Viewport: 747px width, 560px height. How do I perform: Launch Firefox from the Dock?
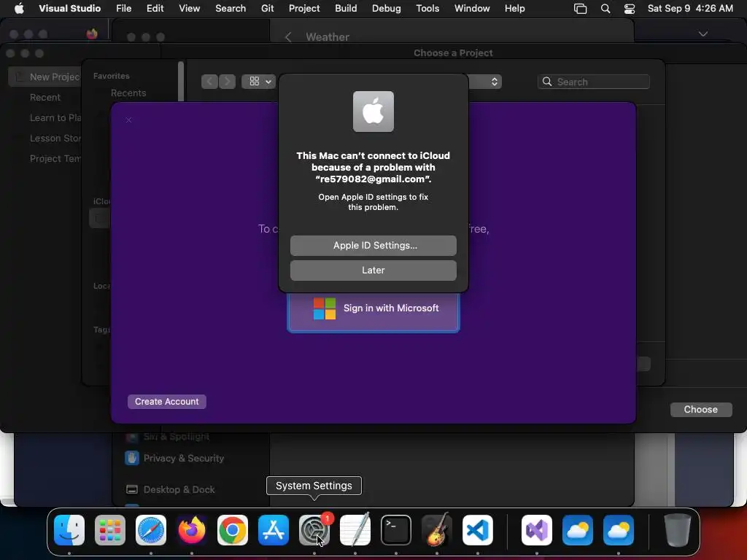pyautogui.click(x=192, y=530)
